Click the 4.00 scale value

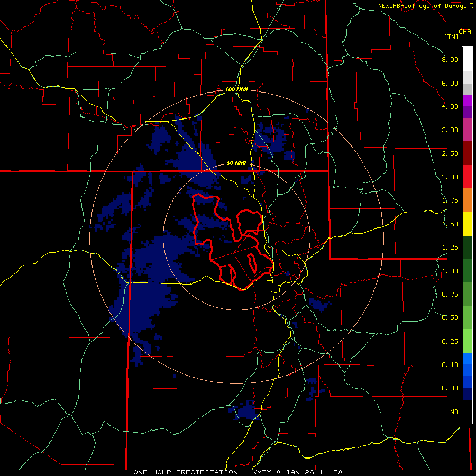point(450,106)
